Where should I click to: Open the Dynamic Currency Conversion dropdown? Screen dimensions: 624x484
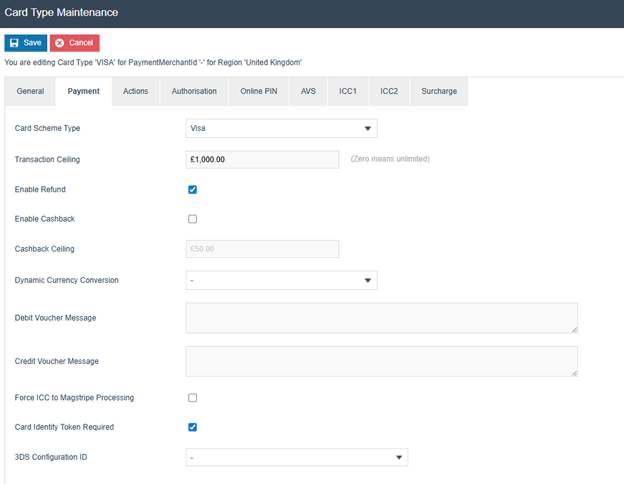pyautogui.click(x=281, y=281)
